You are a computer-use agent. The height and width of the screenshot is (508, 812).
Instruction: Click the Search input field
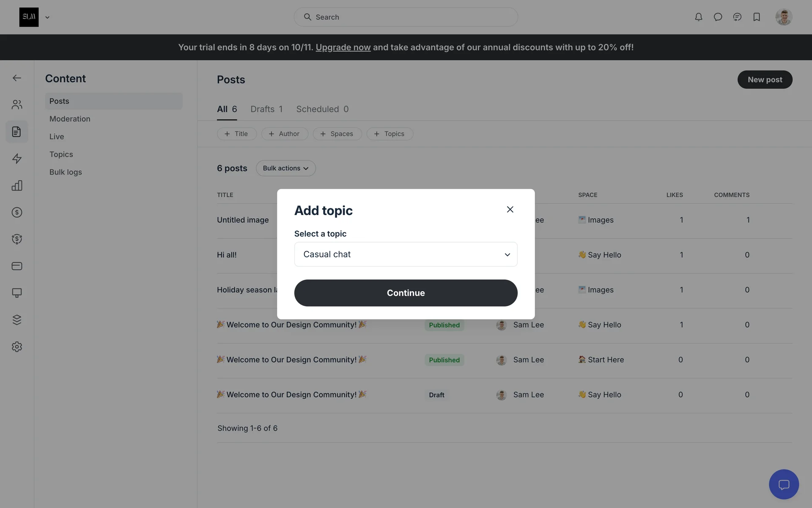(x=406, y=17)
